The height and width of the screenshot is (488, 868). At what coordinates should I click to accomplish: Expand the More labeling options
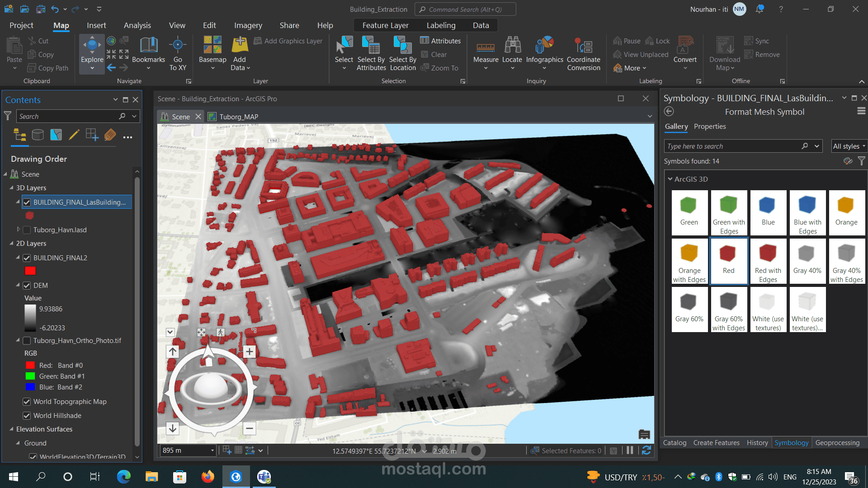pyautogui.click(x=630, y=68)
